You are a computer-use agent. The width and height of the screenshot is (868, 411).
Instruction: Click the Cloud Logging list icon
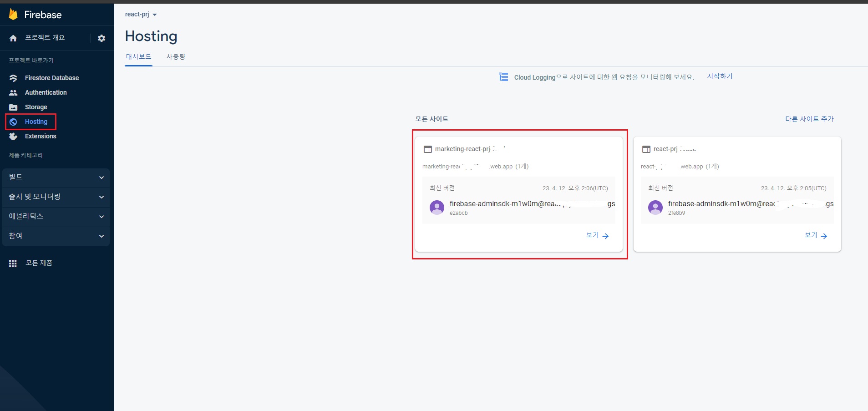pos(503,77)
